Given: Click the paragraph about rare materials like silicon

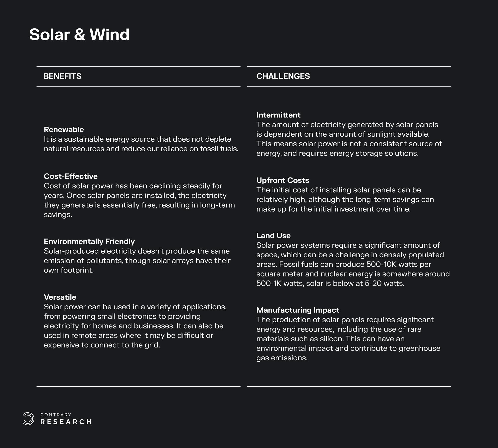Looking at the screenshot, I should pos(348,339).
